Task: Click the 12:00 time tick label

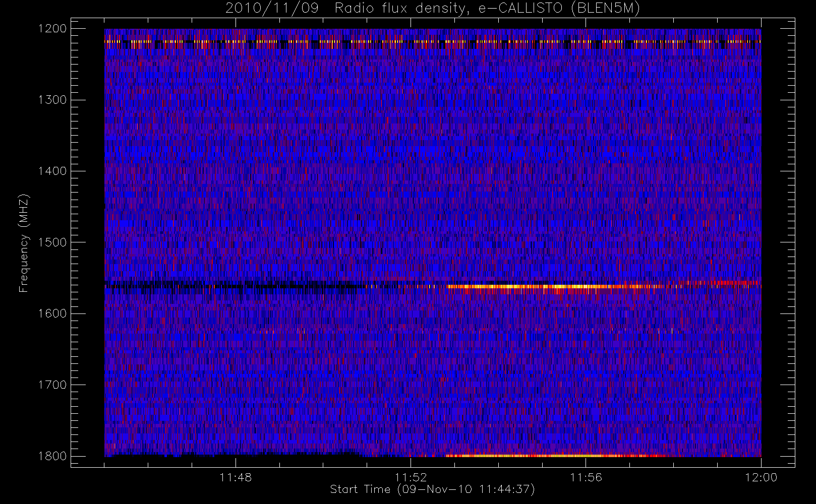Action: 761,477
